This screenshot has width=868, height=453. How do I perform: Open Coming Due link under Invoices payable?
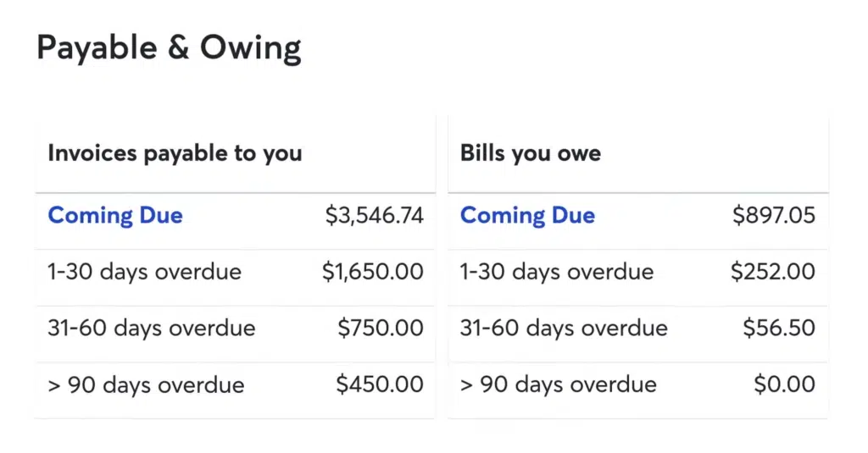point(115,216)
